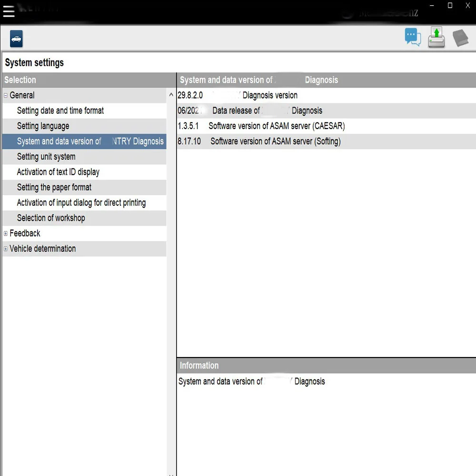Click the scroll up arrow in Selection panel
This screenshot has width=476, height=476.
(x=171, y=95)
